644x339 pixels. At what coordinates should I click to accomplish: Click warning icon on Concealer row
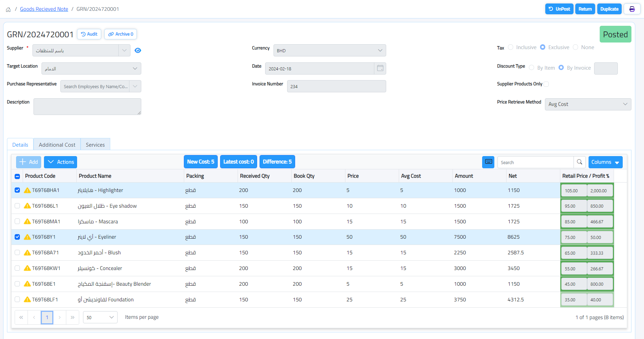coord(27,268)
